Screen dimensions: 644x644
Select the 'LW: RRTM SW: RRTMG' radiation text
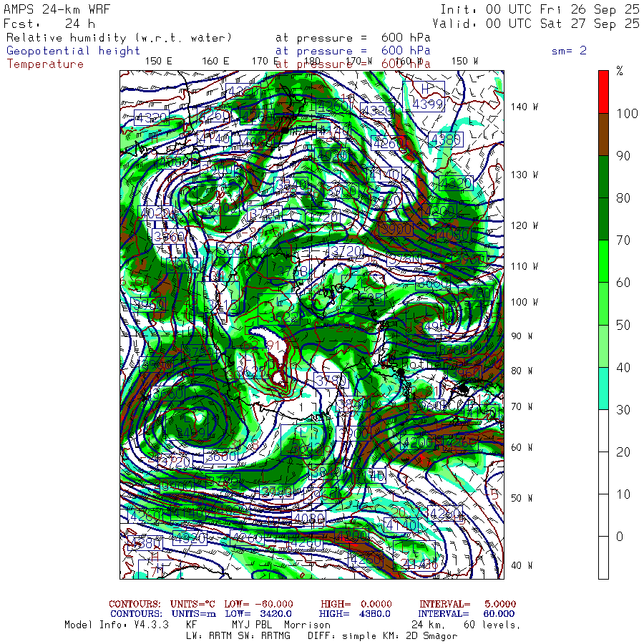point(238,636)
